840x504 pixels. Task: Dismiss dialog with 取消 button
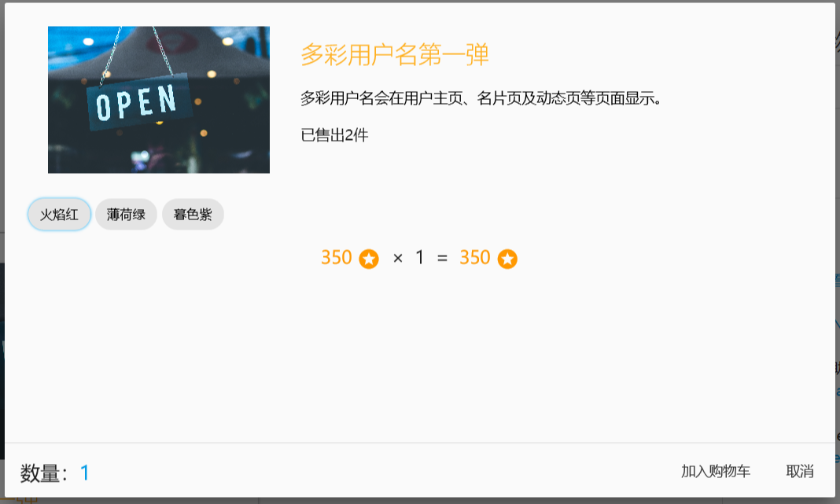pos(800,471)
